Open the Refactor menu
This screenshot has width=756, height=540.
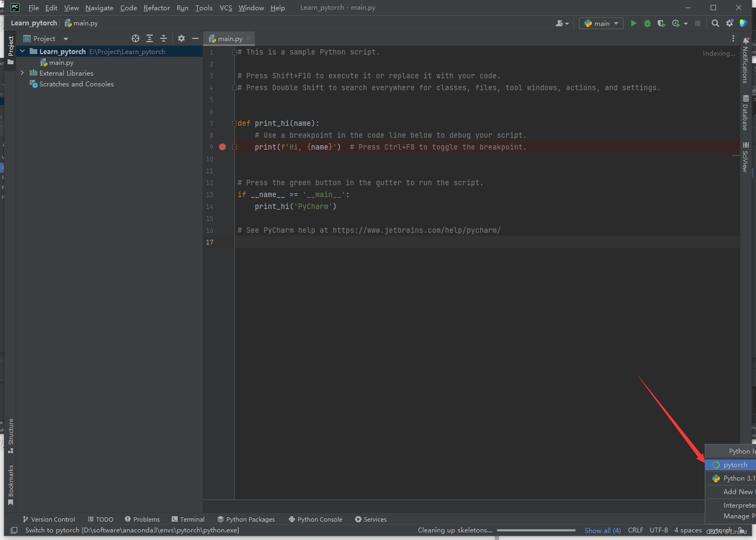[157, 8]
